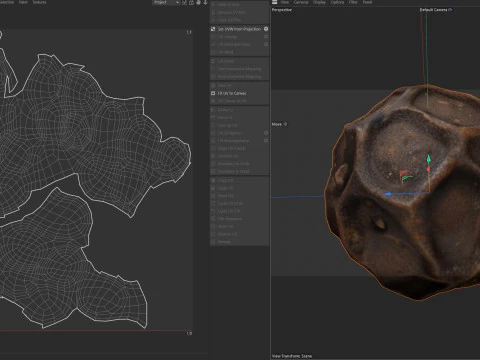Click the Default Camera link icon
The image size is (480, 360).
(x=450, y=10)
